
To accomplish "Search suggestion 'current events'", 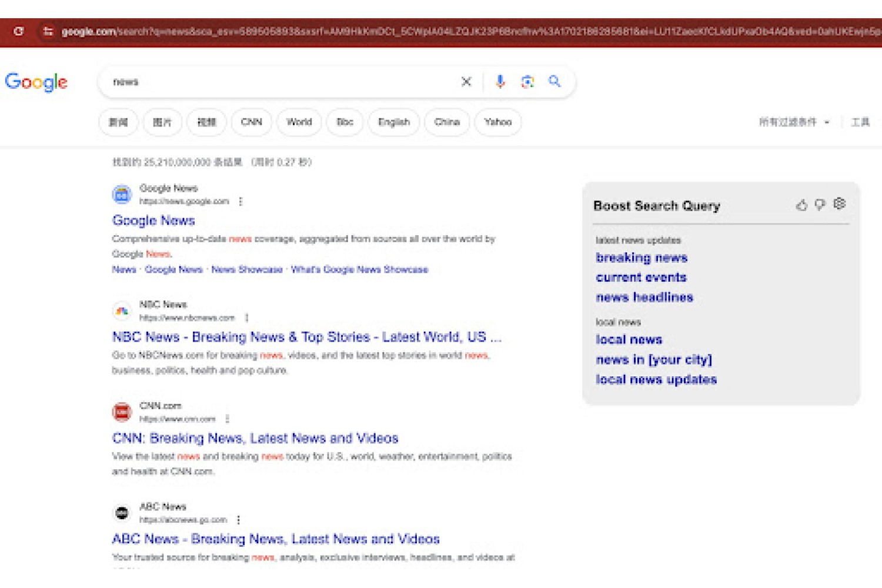I will point(641,278).
